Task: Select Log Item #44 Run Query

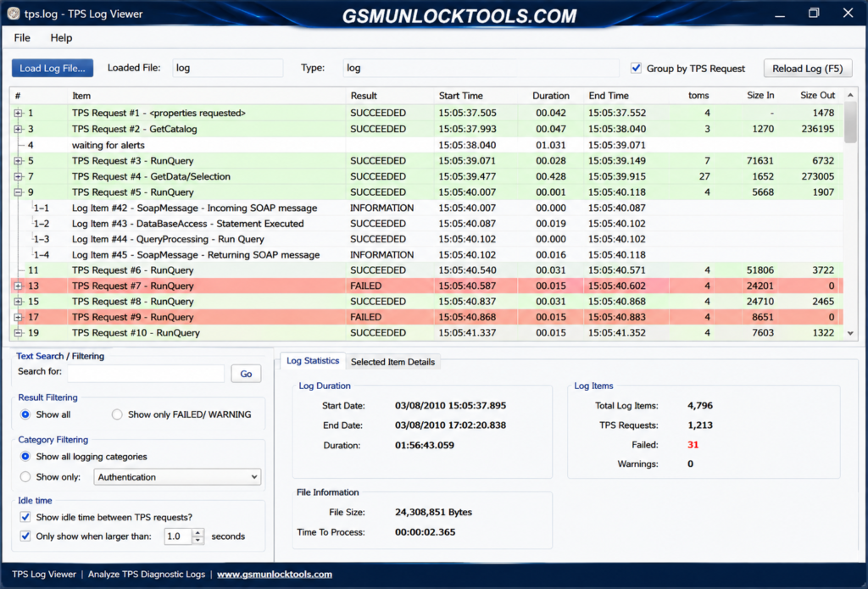Action: click(426, 239)
